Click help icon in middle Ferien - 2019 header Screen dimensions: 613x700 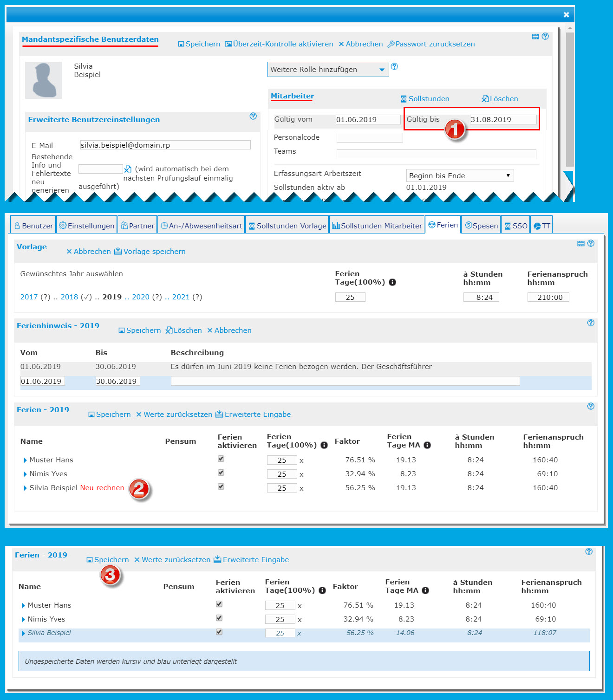tap(591, 406)
